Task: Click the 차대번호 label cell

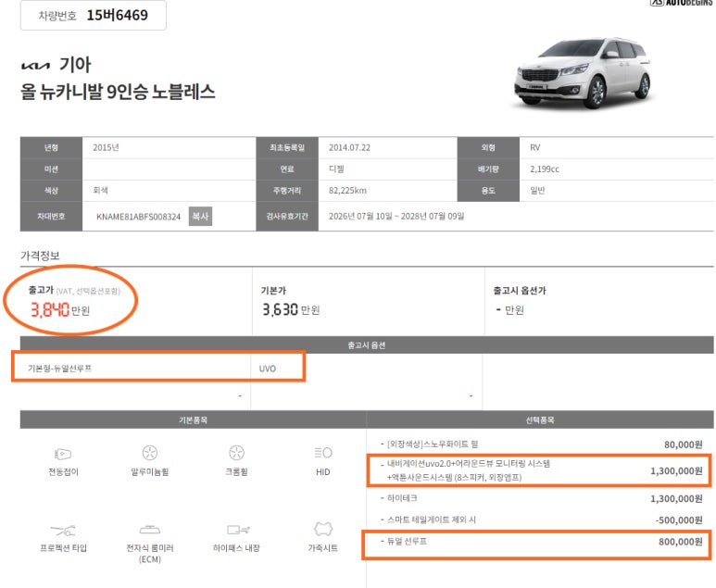Action: (x=51, y=217)
